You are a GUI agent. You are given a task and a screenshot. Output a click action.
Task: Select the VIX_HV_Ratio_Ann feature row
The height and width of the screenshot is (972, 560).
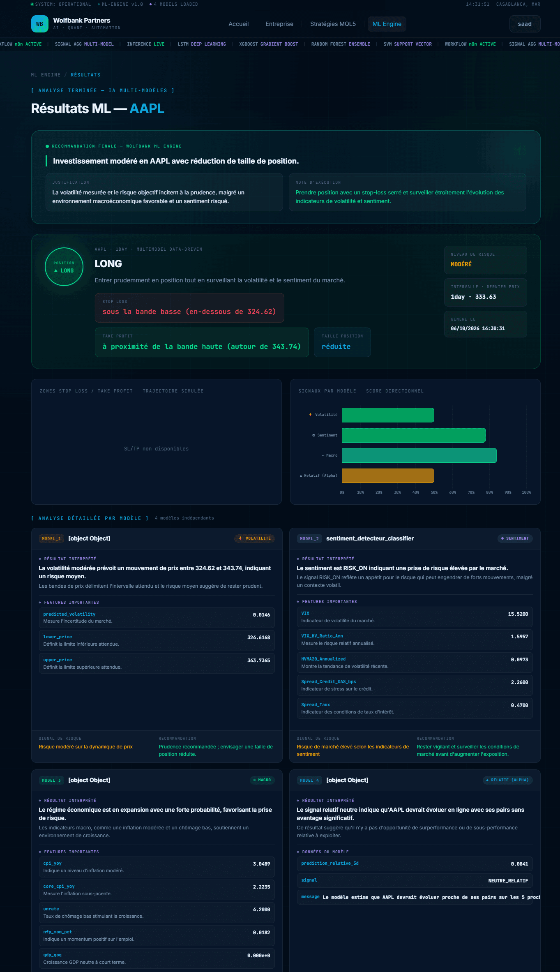tap(415, 640)
